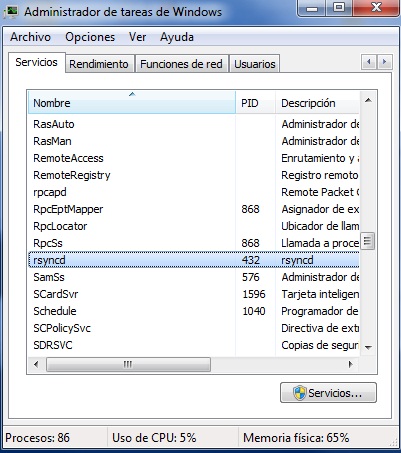Select the RemoteRegistry service row
The height and width of the screenshot is (453, 401).
click(194, 175)
